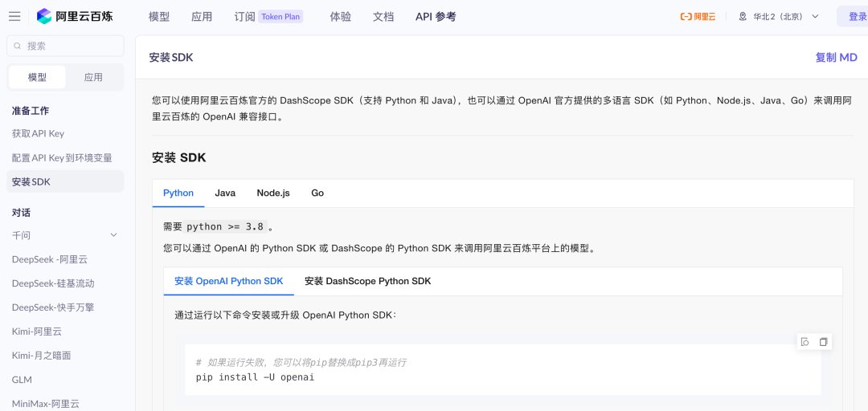
Task: Click the 对话 sidebar heading
Action: (x=21, y=213)
